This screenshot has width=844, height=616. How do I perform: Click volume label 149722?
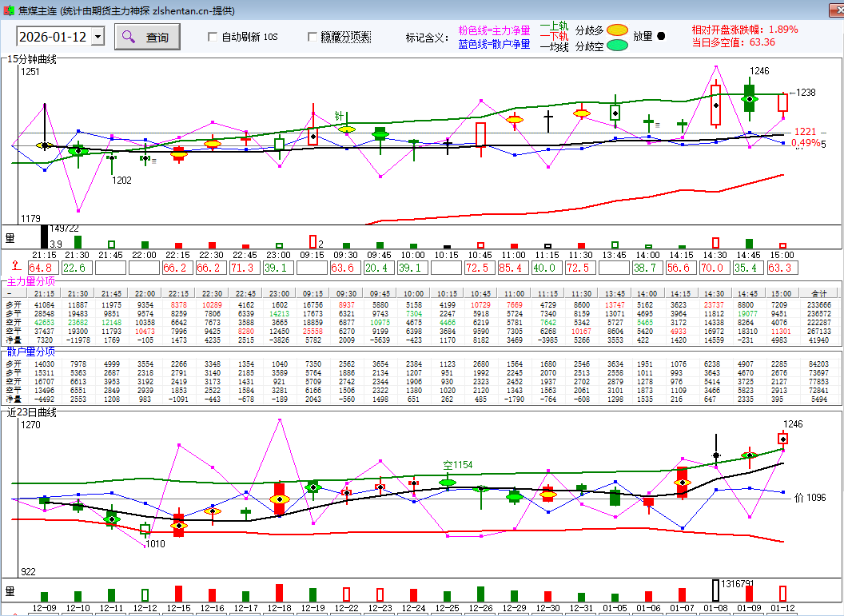pos(64,229)
